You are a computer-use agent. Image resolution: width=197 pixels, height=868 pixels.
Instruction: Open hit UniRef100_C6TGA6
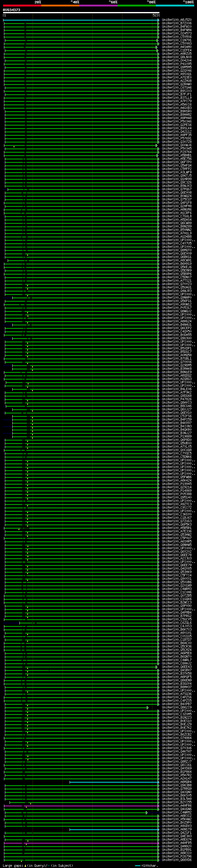[177, 88]
